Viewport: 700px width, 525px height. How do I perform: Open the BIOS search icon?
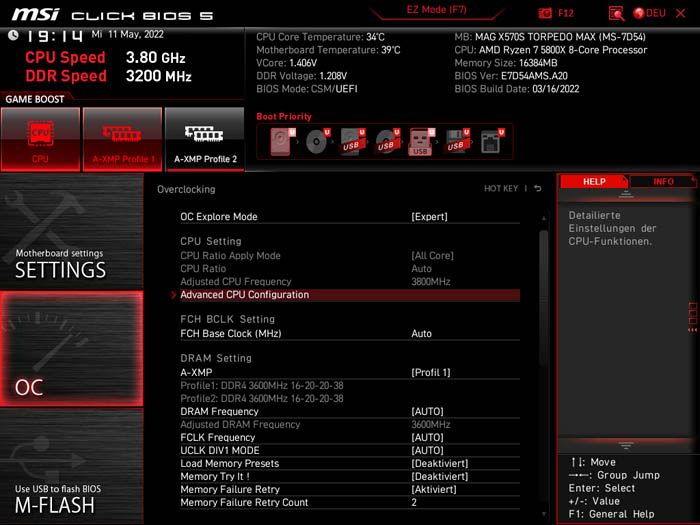tap(616, 13)
